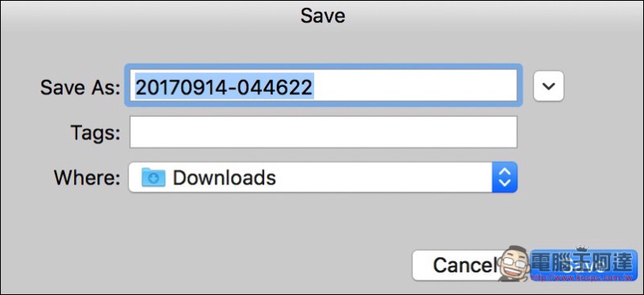
Task: Click the Downloads text in location selector
Action: pos(225,177)
